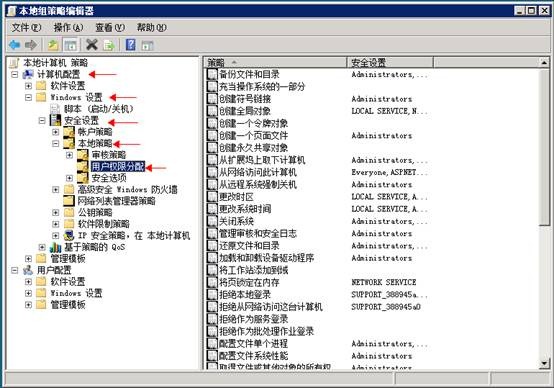Click the action pane toolbar icon
Image resolution: width=554 pixels, height=388 pixels.
pos(147,45)
